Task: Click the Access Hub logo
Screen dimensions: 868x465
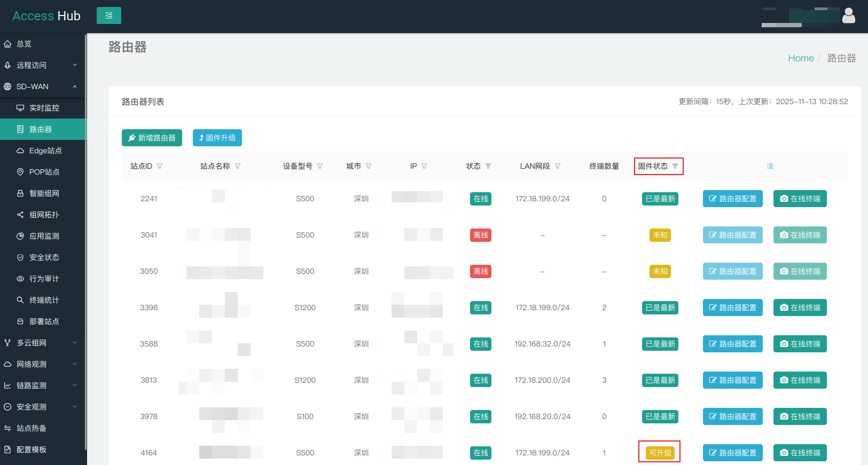Action: tap(46, 16)
